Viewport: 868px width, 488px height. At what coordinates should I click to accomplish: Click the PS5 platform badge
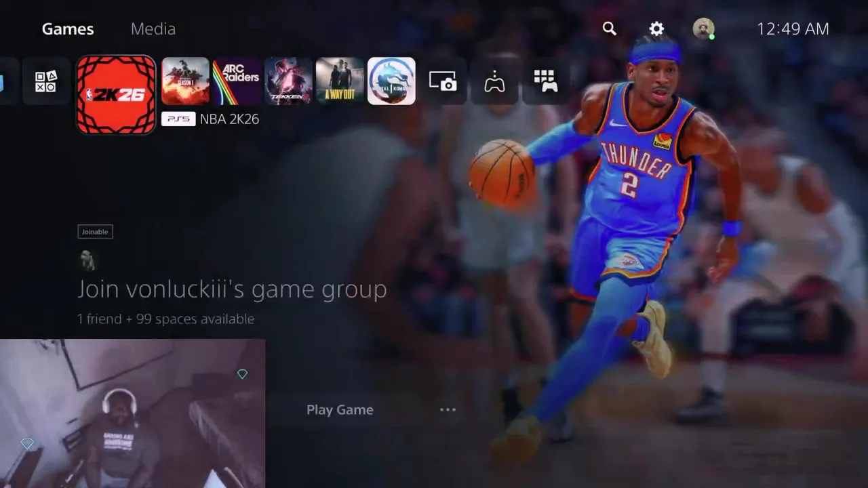(178, 119)
